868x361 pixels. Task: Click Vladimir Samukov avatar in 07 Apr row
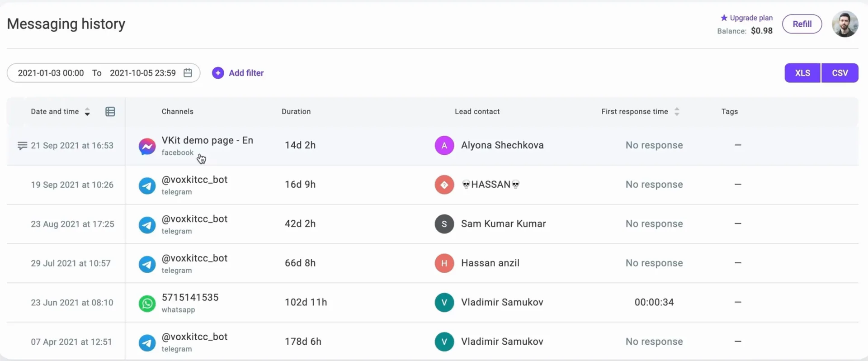[444, 342]
